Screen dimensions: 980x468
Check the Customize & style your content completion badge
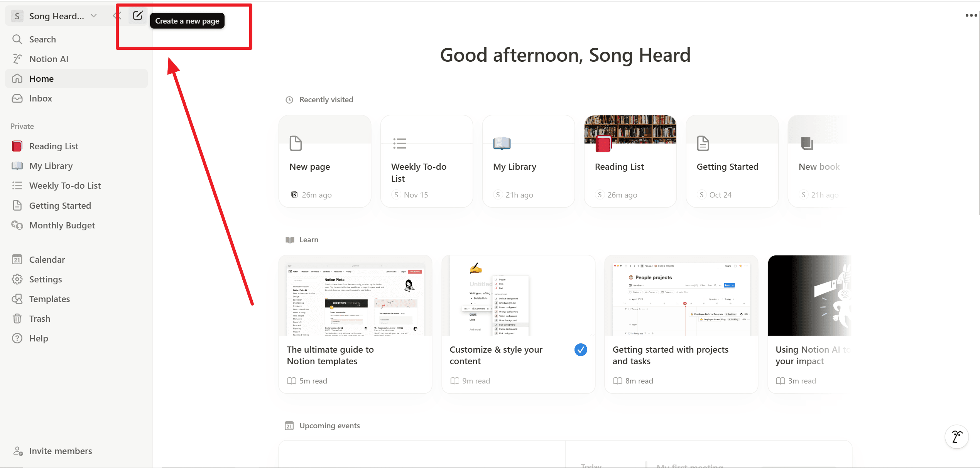(x=580, y=350)
